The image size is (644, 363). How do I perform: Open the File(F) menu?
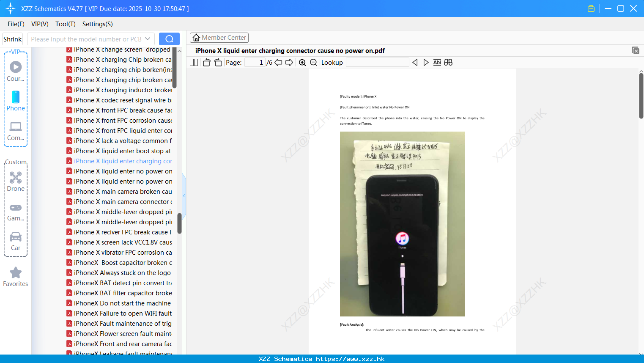16,24
